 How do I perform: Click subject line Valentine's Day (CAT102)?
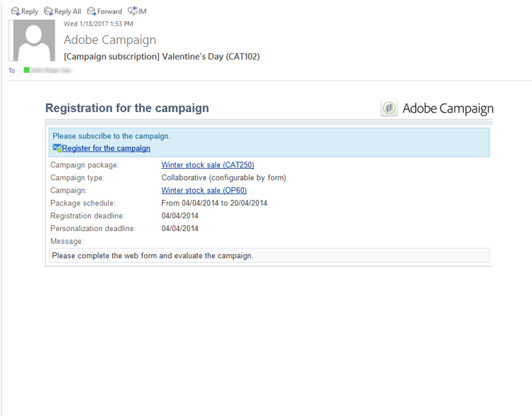point(162,56)
